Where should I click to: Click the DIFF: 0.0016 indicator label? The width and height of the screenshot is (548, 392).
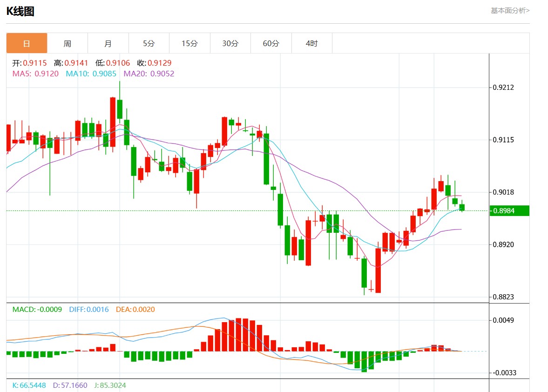click(x=89, y=310)
